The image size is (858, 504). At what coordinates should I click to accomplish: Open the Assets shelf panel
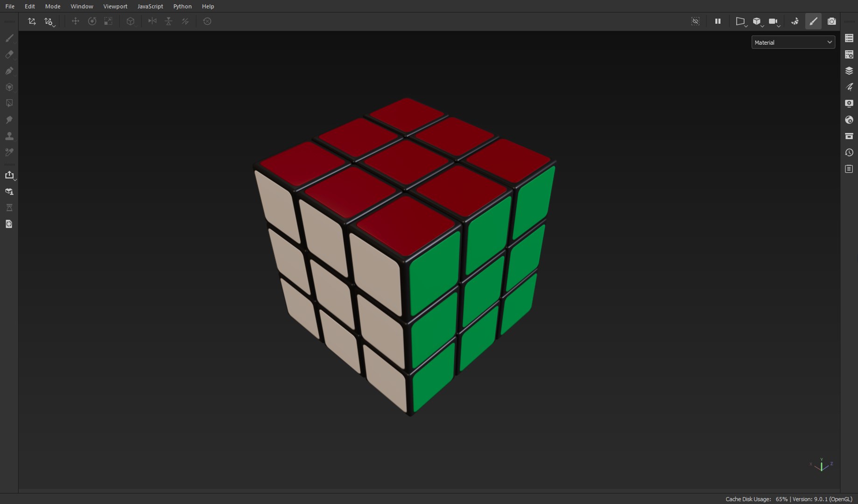tap(849, 136)
